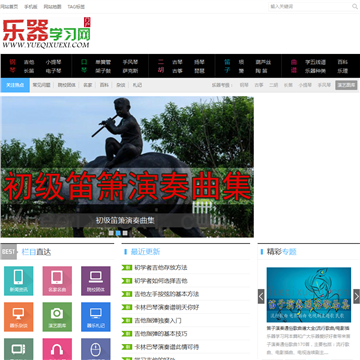
Task: Select the 名家 tab
Action: point(88,85)
